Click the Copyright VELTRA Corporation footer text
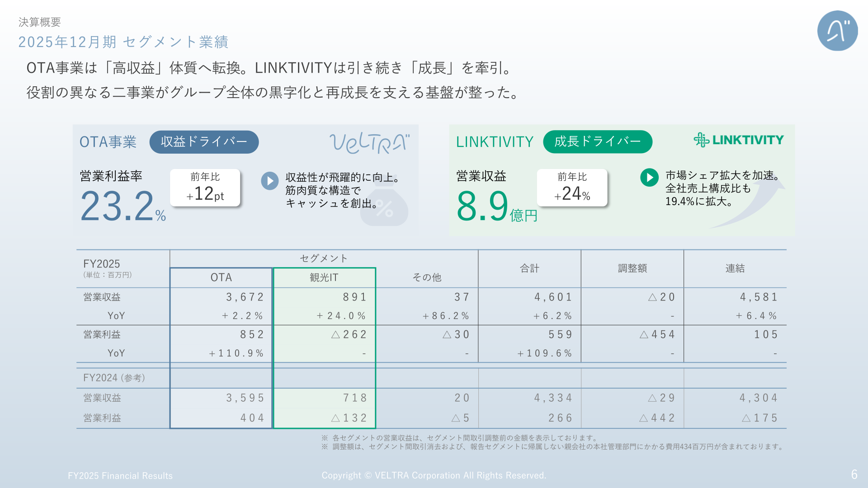 pos(434,475)
